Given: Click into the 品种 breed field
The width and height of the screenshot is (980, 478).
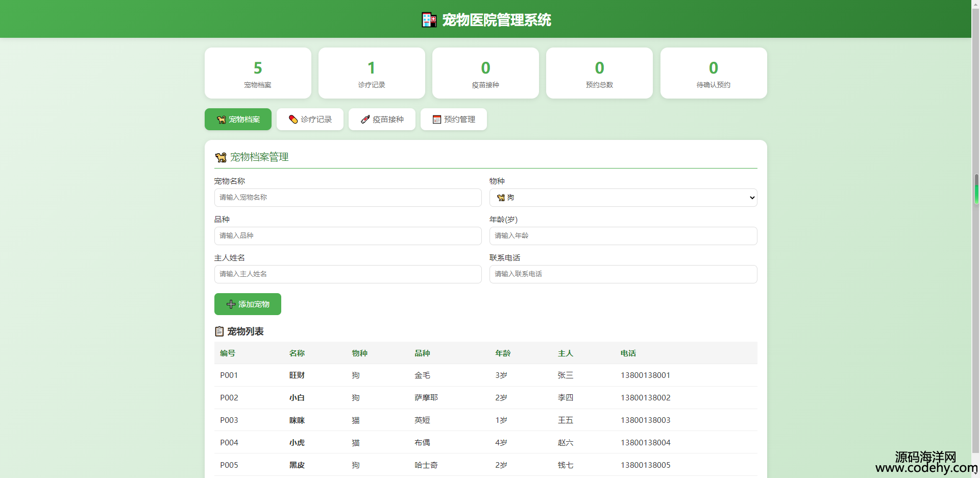Looking at the screenshot, I should point(348,236).
